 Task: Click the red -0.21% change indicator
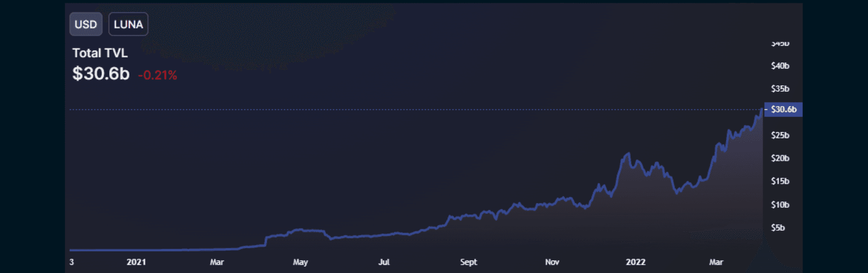[157, 75]
